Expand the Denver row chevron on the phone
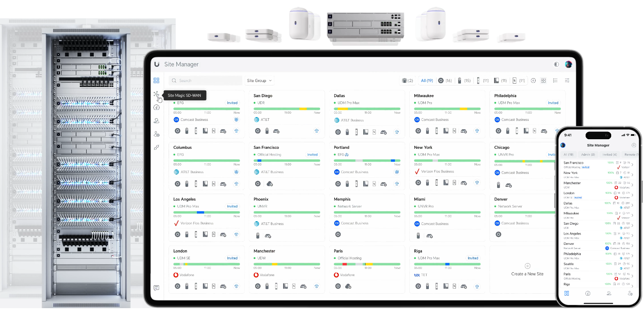 pyautogui.click(x=632, y=246)
